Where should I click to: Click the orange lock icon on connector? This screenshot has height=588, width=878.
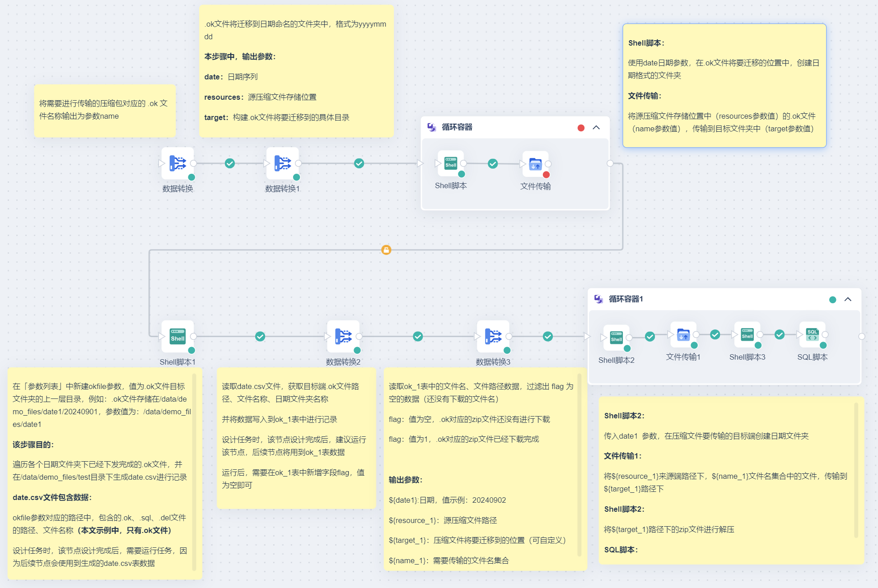[386, 250]
